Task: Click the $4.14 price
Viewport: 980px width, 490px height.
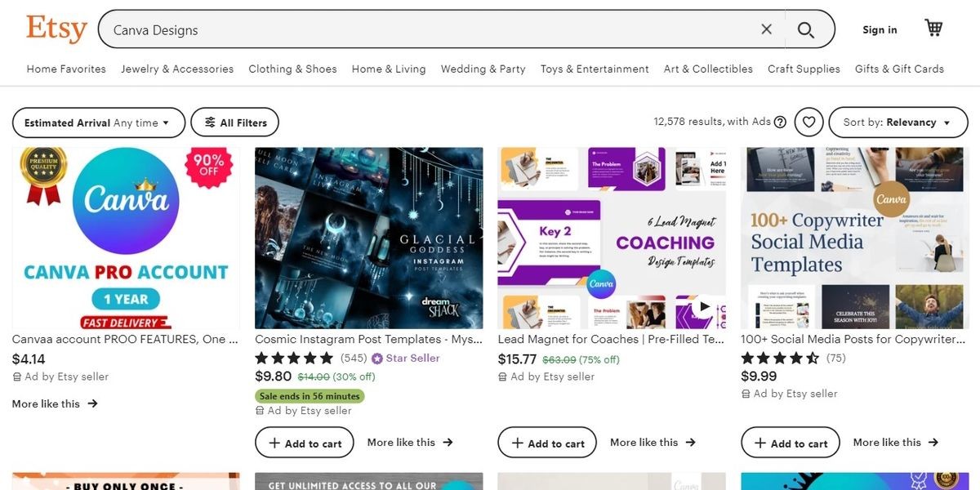Action: point(29,359)
